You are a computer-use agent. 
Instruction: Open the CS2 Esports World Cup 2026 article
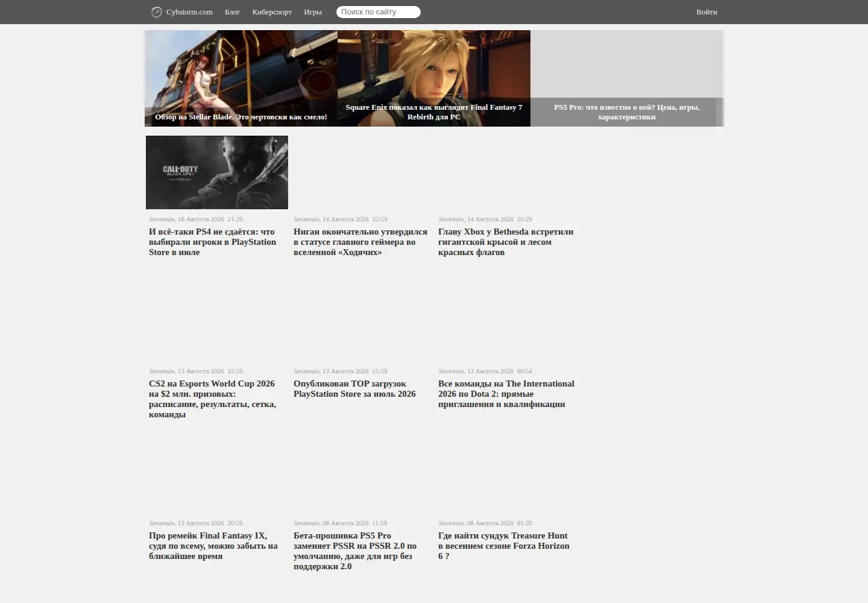click(213, 399)
